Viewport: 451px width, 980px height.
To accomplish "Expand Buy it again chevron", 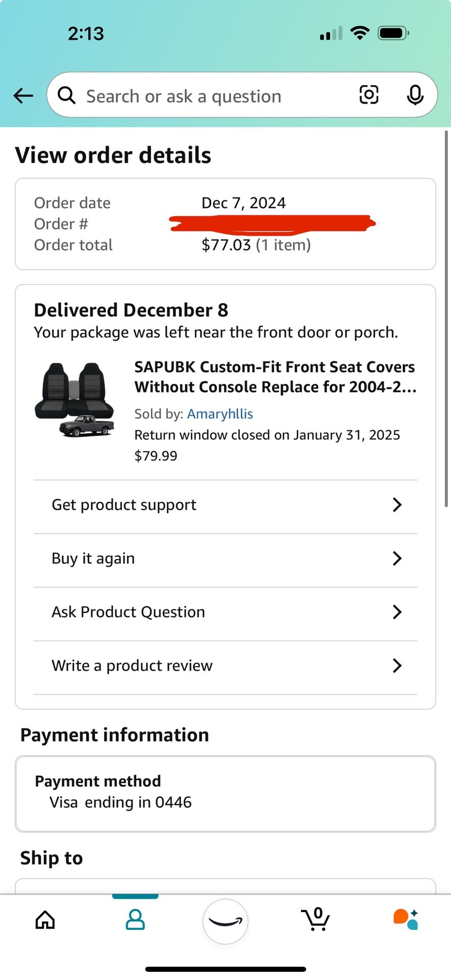I will pyautogui.click(x=397, y=558).
